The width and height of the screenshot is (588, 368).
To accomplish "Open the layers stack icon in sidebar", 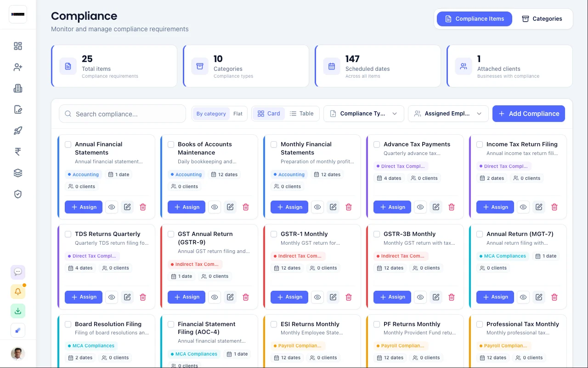I will click(x=18, y=173).
